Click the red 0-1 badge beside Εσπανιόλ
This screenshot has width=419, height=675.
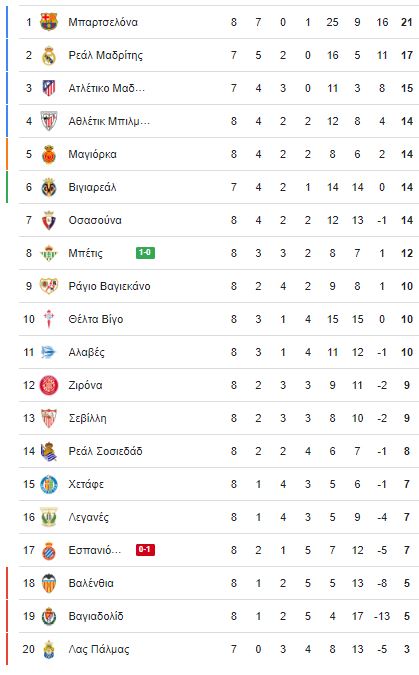coord(145,550)
